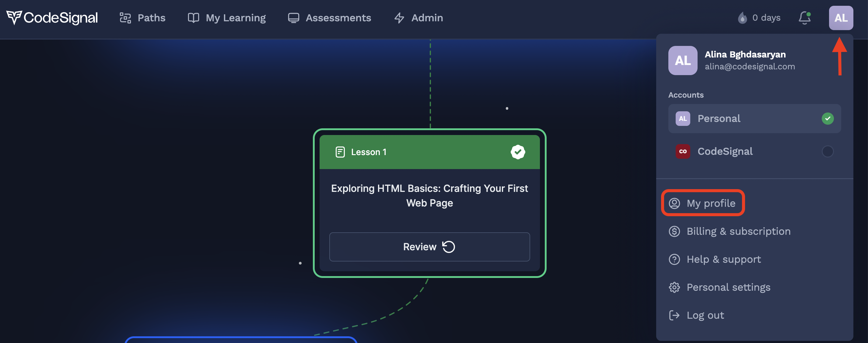This screenshot has height=343, width=868.
Task: Click the green Personal checkmark
Action: [x=828, y=119]
